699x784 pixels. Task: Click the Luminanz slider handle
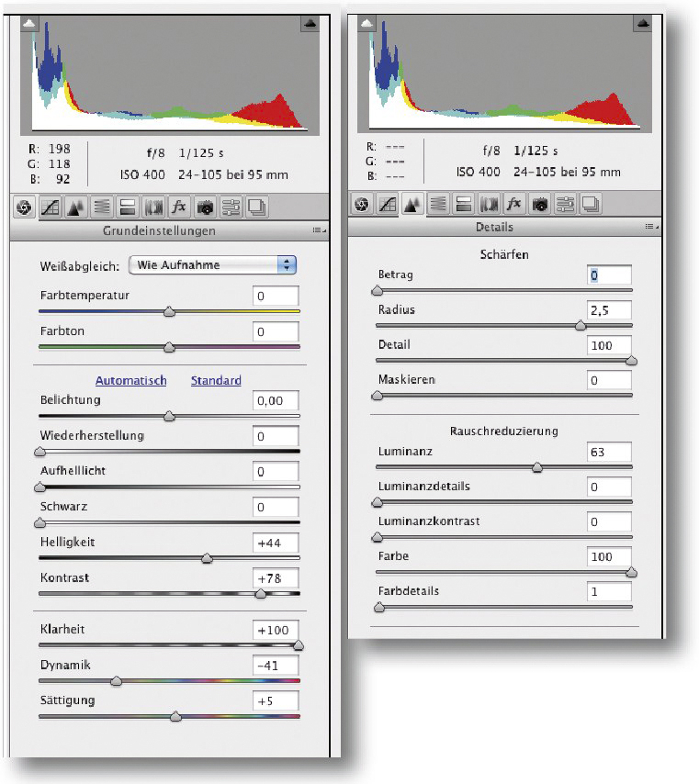coord(537,467)
